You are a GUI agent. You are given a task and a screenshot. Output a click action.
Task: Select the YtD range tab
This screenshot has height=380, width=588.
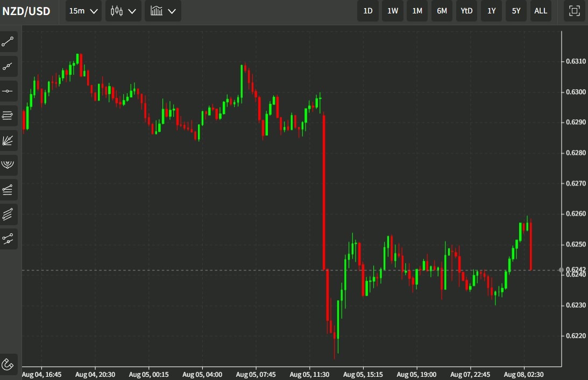tap(466, 11)
